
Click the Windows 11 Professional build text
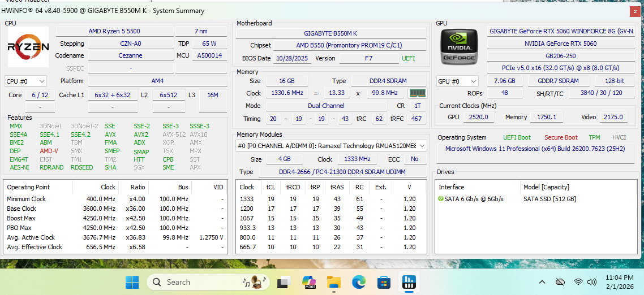point(535,149)
